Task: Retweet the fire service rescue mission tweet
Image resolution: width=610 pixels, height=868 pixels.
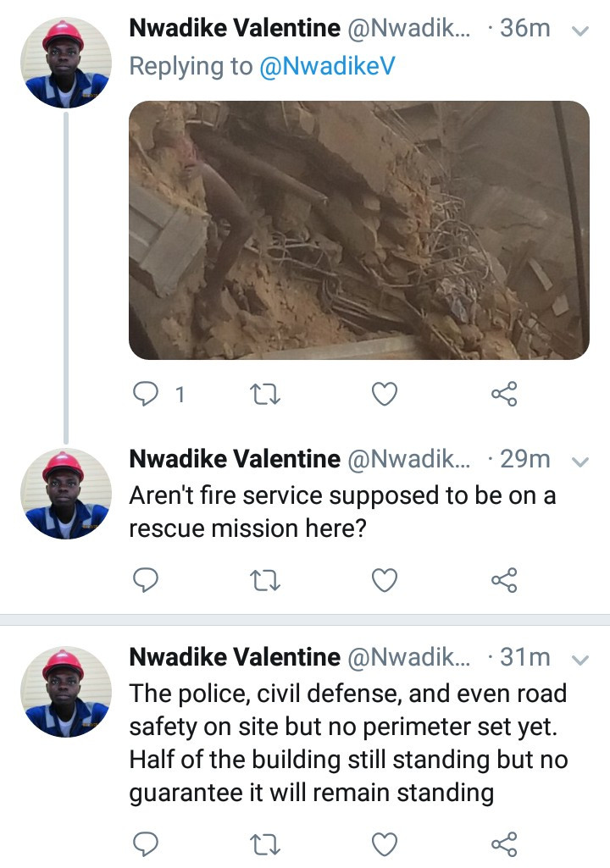Action: [269, 580]
